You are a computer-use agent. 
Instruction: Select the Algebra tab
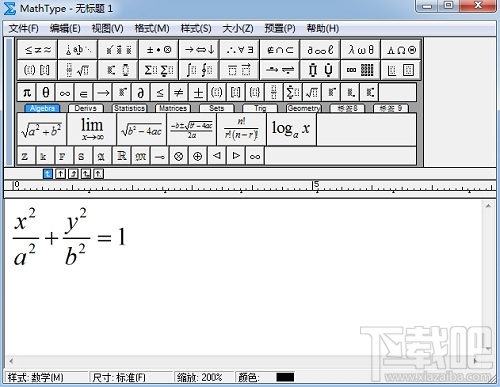tap(42, 108)
